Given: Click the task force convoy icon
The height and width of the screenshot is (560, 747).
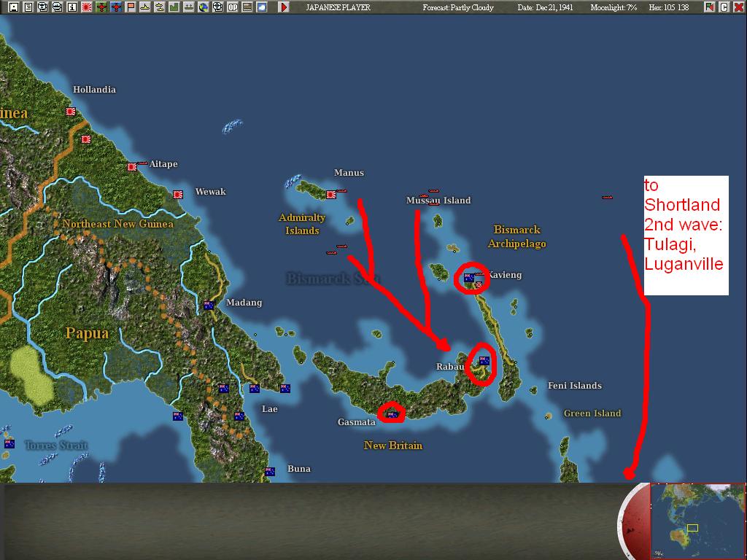Looking at the screenshot, I should [189, 7].
